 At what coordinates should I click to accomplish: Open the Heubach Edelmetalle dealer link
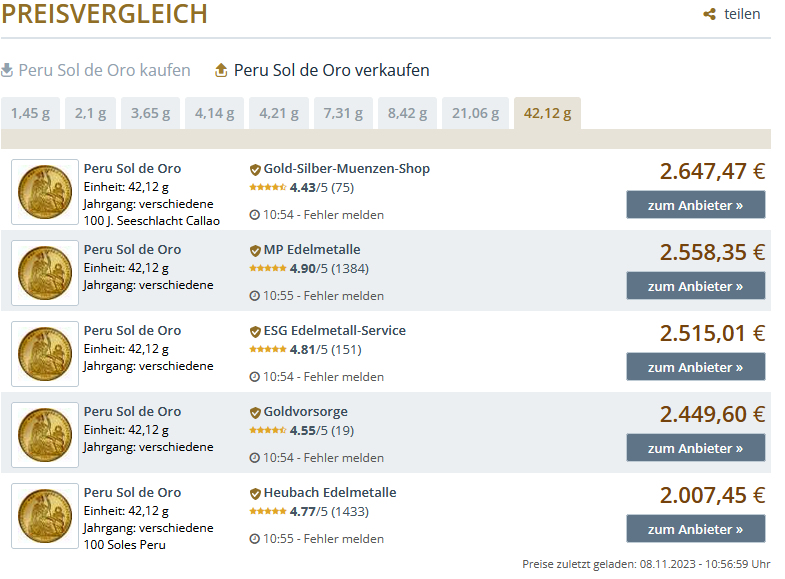[x=330, y=493]
